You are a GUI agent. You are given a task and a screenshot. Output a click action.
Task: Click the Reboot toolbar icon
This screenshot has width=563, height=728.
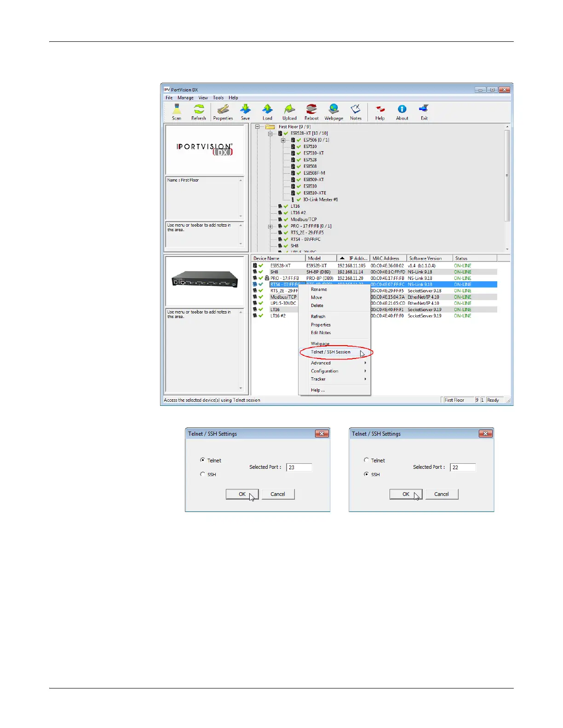click(311, 112)
